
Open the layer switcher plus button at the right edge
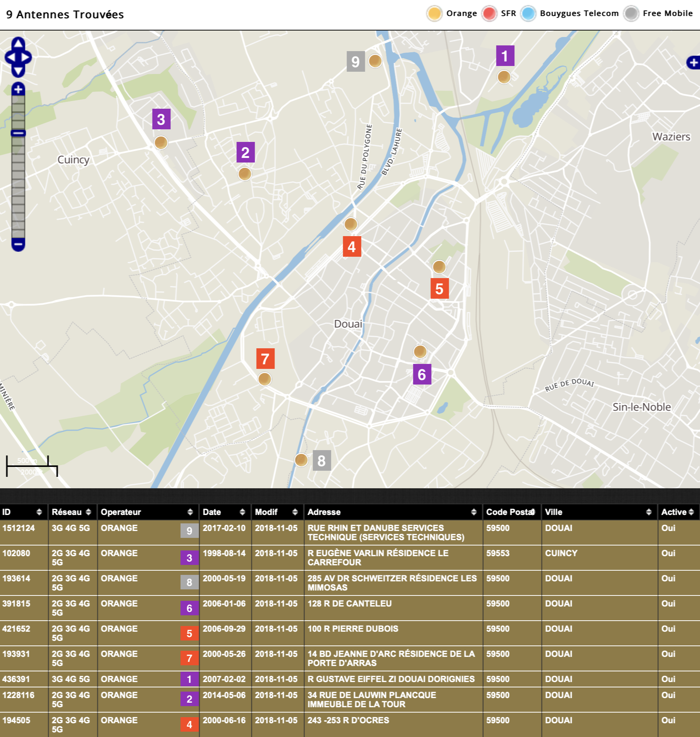click(x=694, y=63)
